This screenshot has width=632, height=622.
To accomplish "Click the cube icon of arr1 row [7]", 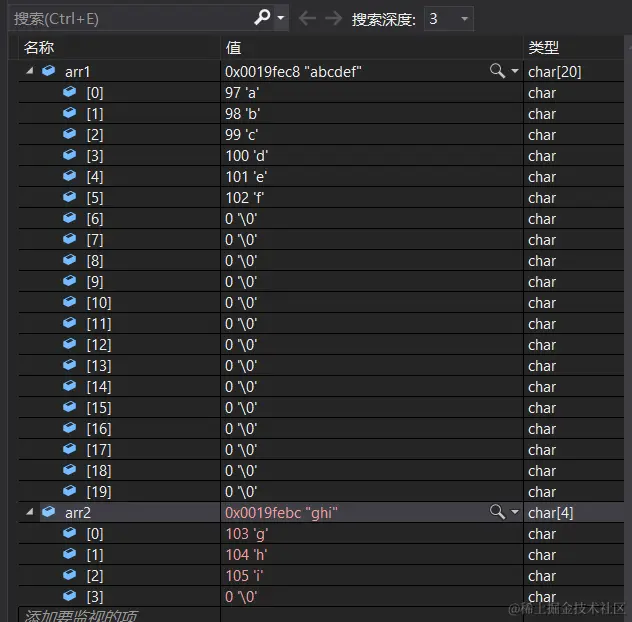I will pyautogui.click(x=69, y=238).
